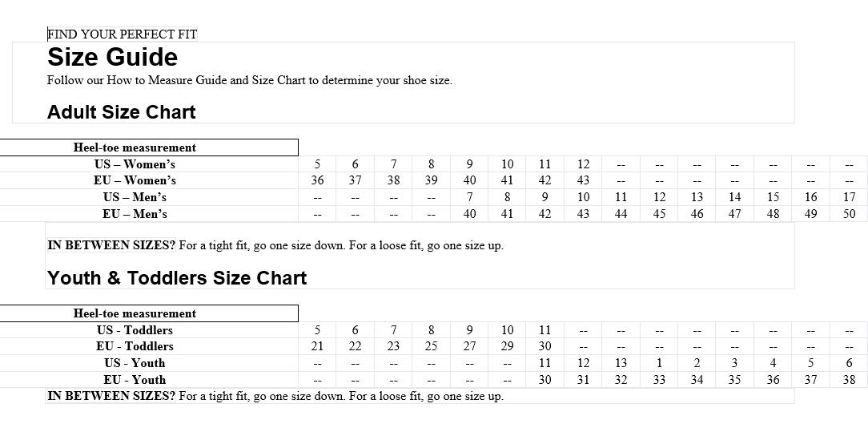Click the "Size Guide" main heading

[112, 58]
